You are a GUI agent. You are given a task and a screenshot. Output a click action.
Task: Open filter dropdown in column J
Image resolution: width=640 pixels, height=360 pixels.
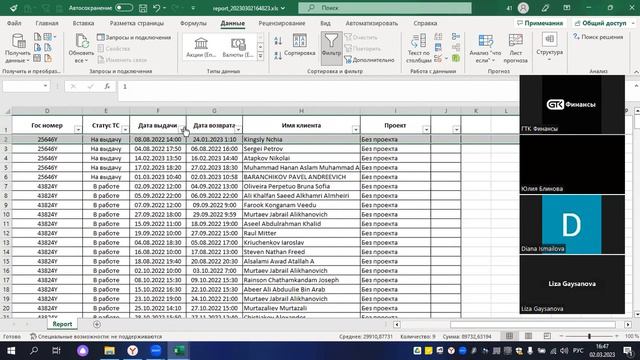pyautogui.click(x=456, y=129)
